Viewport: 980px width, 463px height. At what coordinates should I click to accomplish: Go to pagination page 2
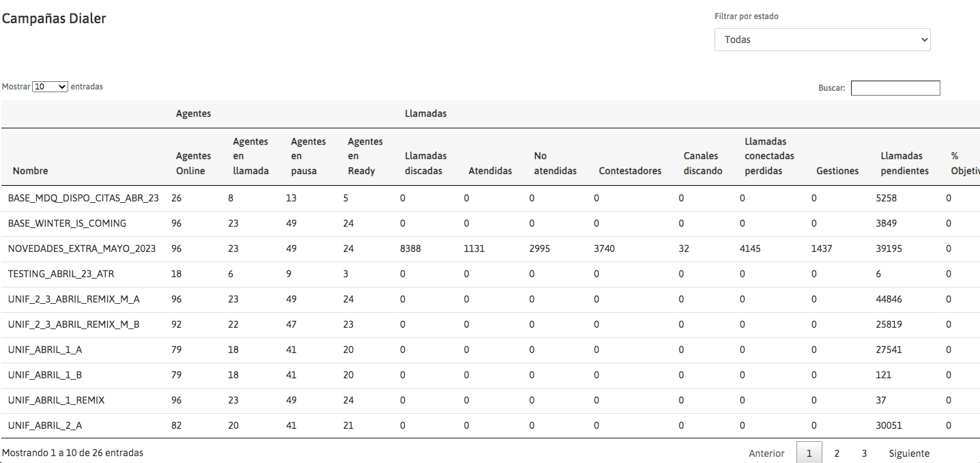point(837,453)
